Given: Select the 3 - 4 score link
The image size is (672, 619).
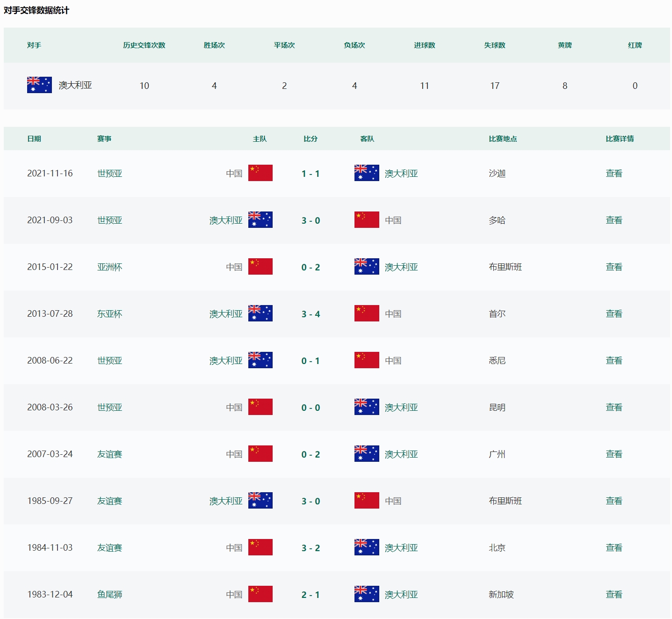Looking at the screenshot, I should click(311, 314).
